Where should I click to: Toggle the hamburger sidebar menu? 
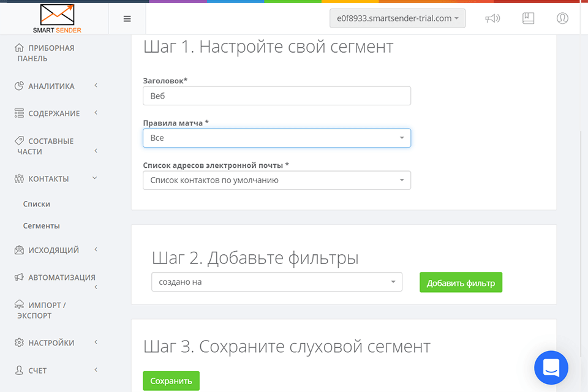(127, 19)
